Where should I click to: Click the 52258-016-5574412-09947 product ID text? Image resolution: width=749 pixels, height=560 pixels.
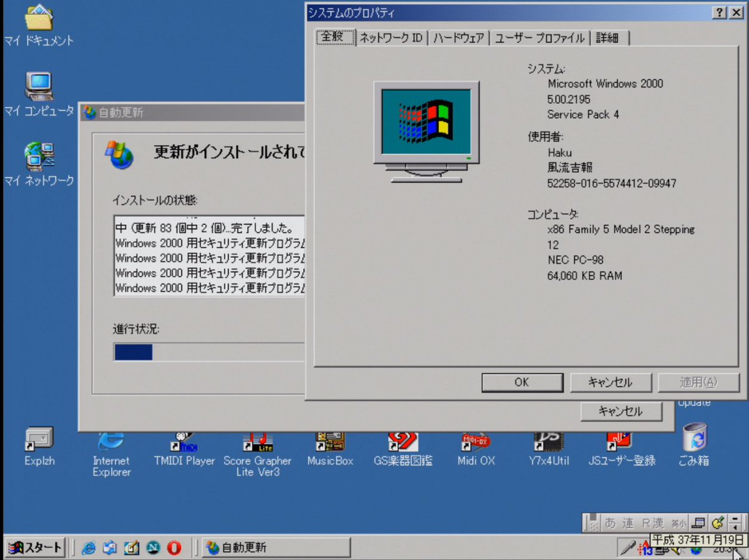pyautogui.click(x=612, y=184)
